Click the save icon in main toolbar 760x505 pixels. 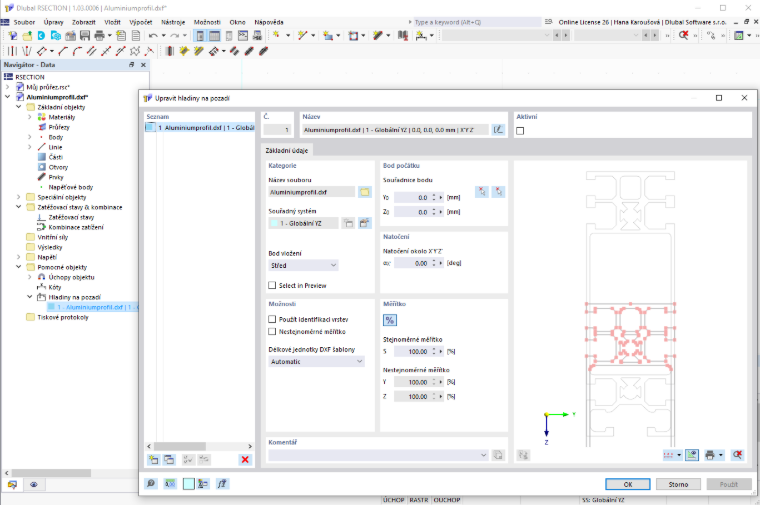pos(85,35)
